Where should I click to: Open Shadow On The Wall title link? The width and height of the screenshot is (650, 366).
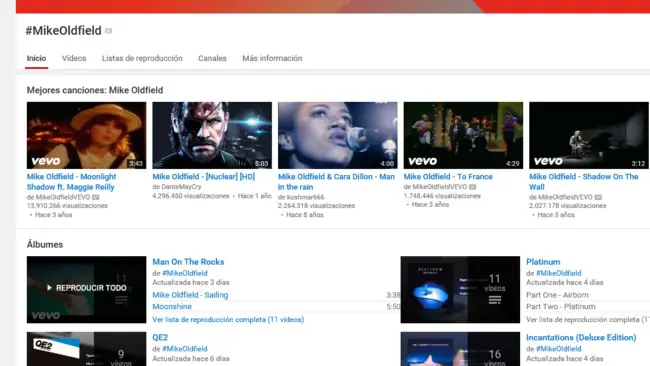(x=584, y=182)
